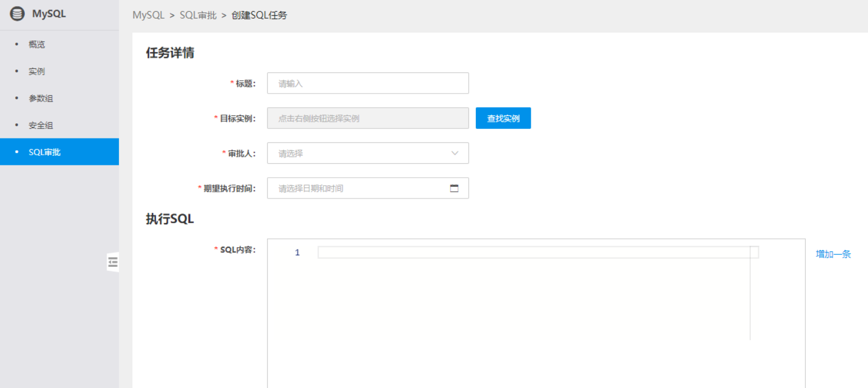Navigate to 安全组 in the sidebar
Screen dimensions: 868x388
click(x=41, y=125)
